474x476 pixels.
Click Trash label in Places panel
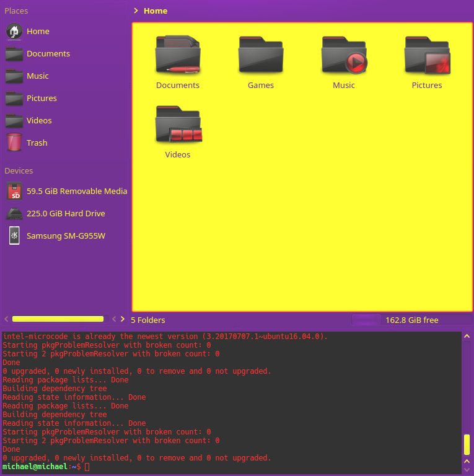[37, 143]
